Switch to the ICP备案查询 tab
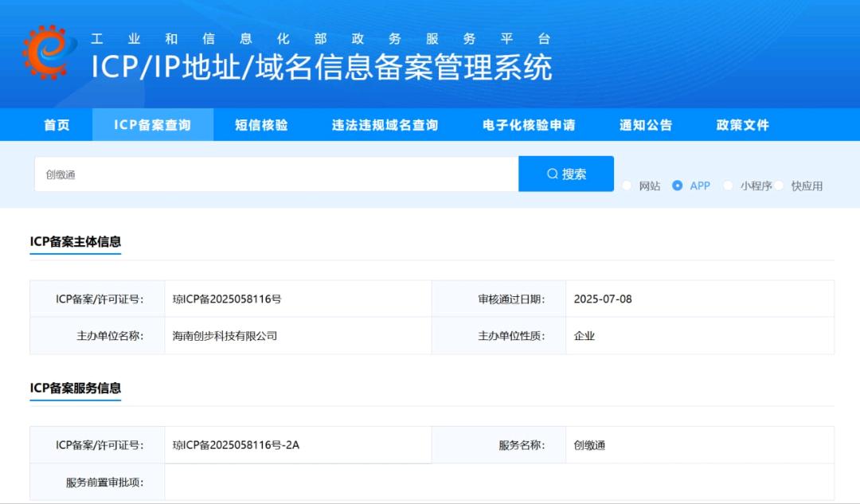 pos(153,124)
